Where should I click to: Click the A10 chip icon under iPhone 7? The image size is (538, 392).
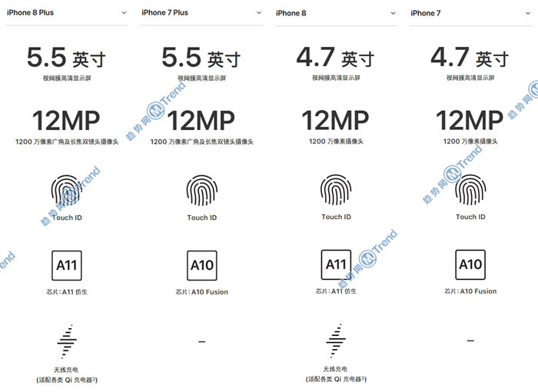(x=470, y=265)
